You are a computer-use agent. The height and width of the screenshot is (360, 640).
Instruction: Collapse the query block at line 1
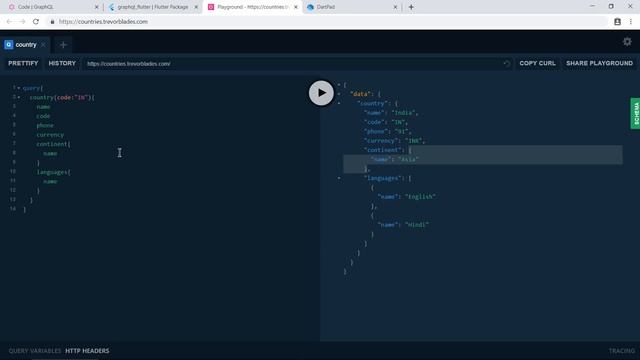pos(19,88)
